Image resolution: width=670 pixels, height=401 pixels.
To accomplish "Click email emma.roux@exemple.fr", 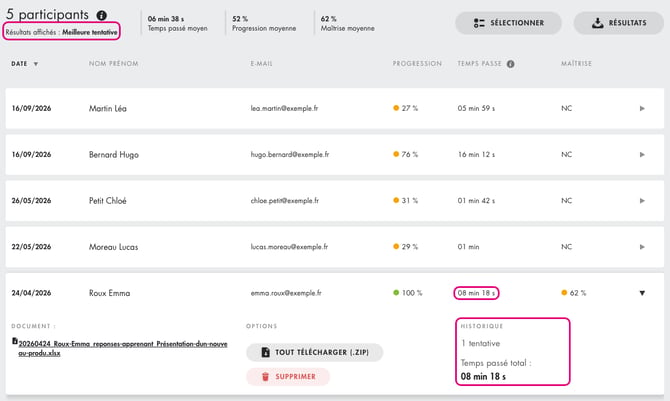I will pyautogui.click(x=286, y=293).
